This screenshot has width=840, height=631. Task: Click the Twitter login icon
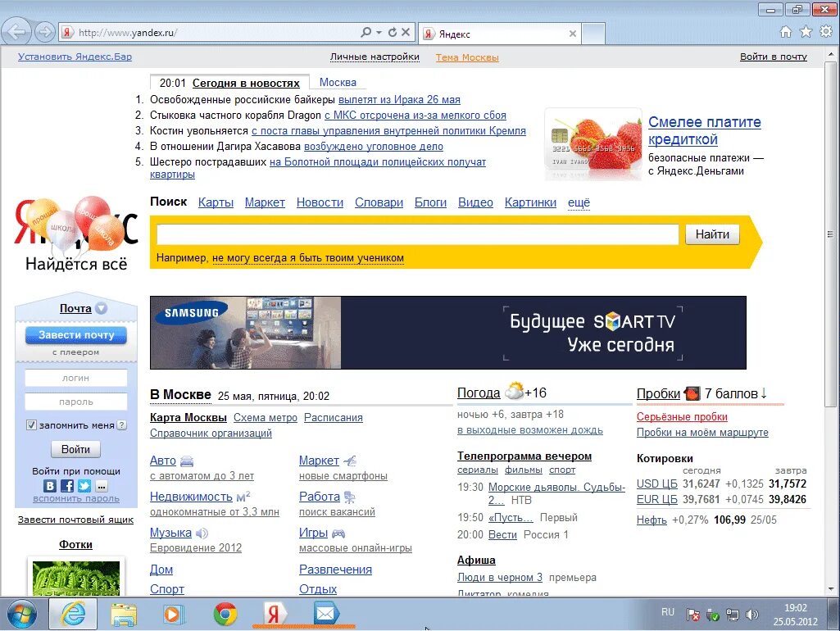click(84, 486)
